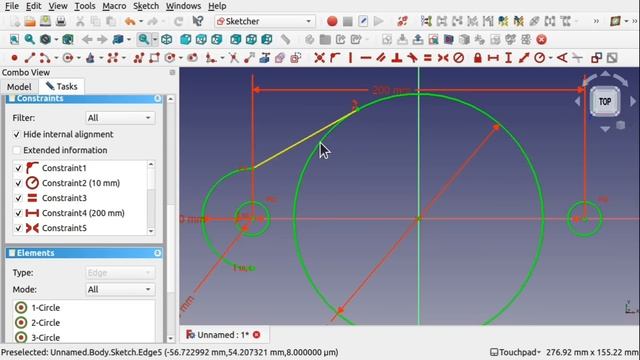Open the Macro menu

(114, 6)
